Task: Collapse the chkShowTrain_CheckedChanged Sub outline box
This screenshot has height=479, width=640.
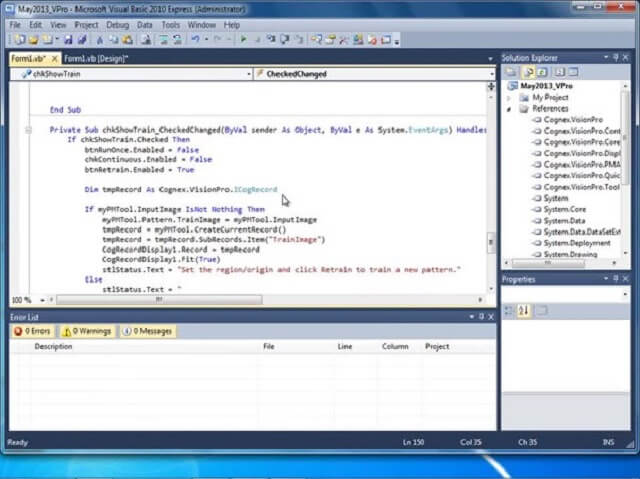Action: (28, 130)
